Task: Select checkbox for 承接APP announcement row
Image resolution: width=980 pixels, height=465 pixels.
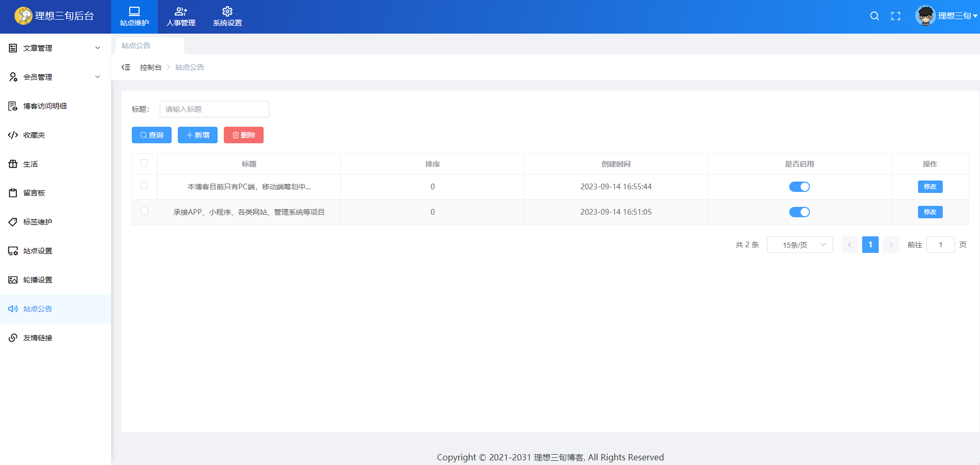Action: [x=144, y=212]
